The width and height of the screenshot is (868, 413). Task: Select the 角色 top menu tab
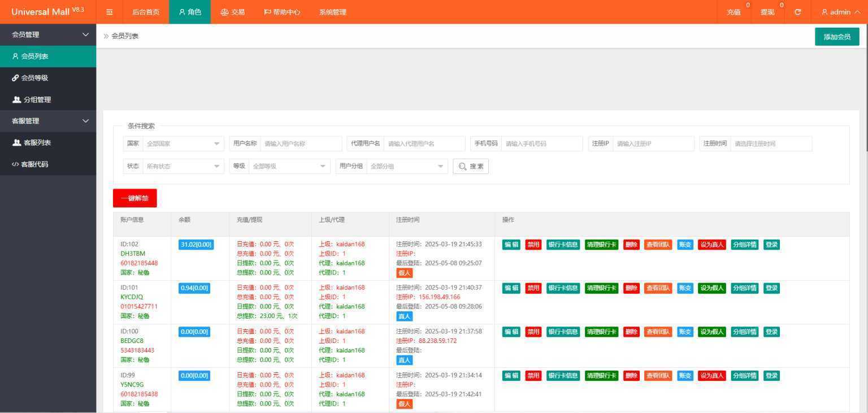[x=190, y=12]
